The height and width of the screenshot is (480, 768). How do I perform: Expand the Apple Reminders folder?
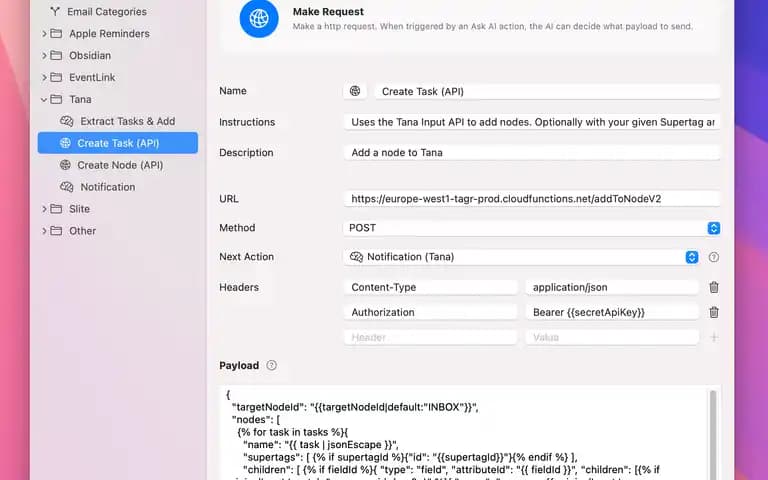pos(44,33)
